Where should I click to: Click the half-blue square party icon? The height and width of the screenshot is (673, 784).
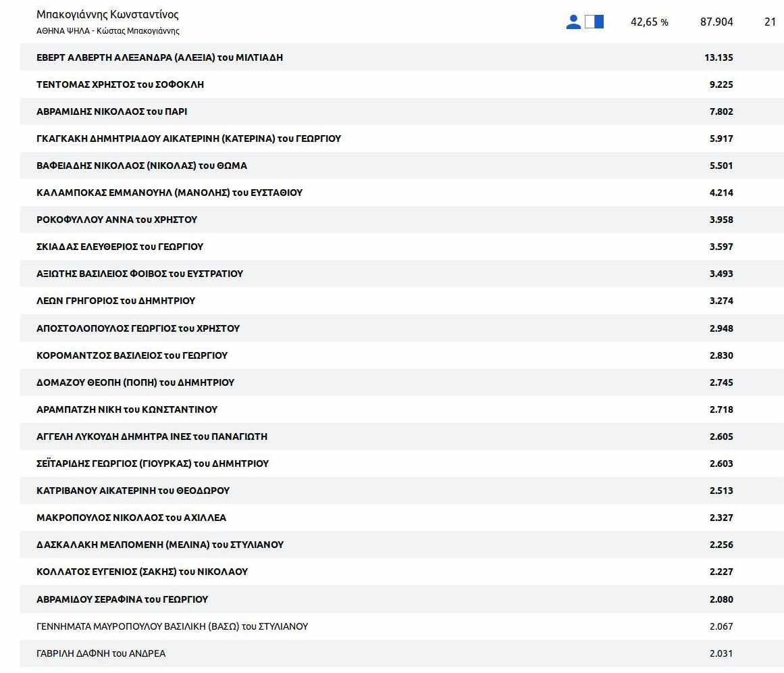(x=594, y=22)
